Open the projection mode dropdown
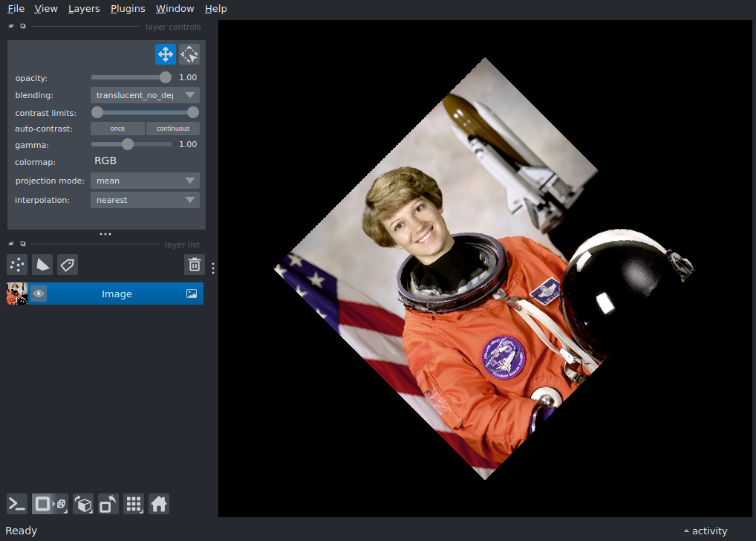 pos(144,180)
